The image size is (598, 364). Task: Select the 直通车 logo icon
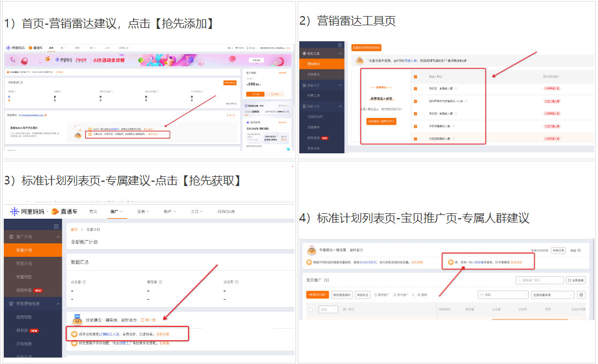click(x=54, y=212)
